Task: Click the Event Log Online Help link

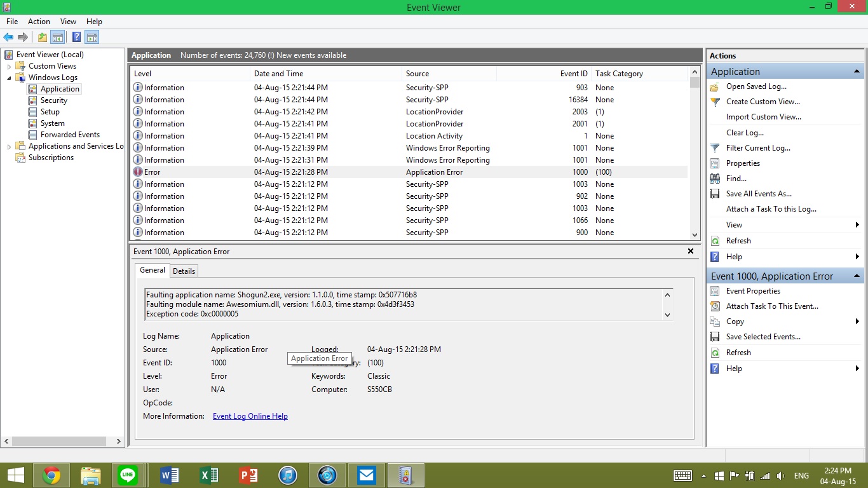Action: [250, 416]
